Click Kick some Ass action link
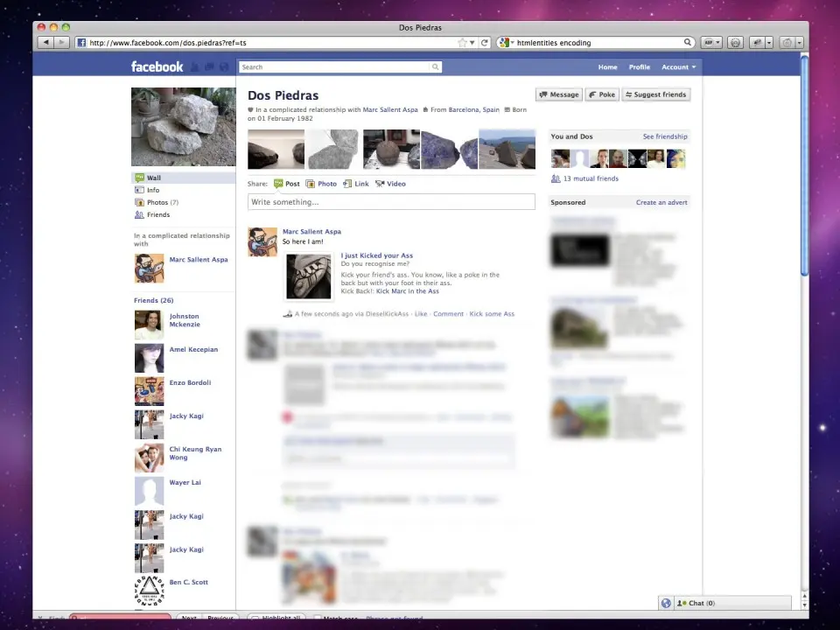This screenshot has width=840, height=630. 492,314
